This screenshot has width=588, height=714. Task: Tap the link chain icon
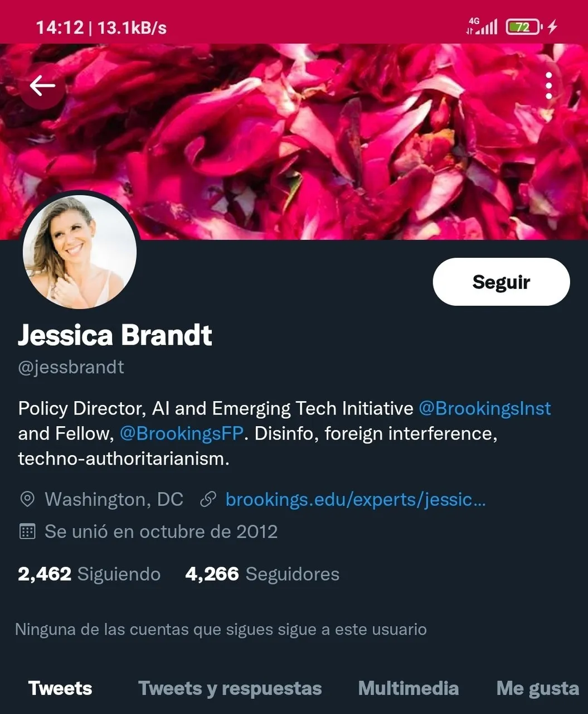click(x=208, y=499)
